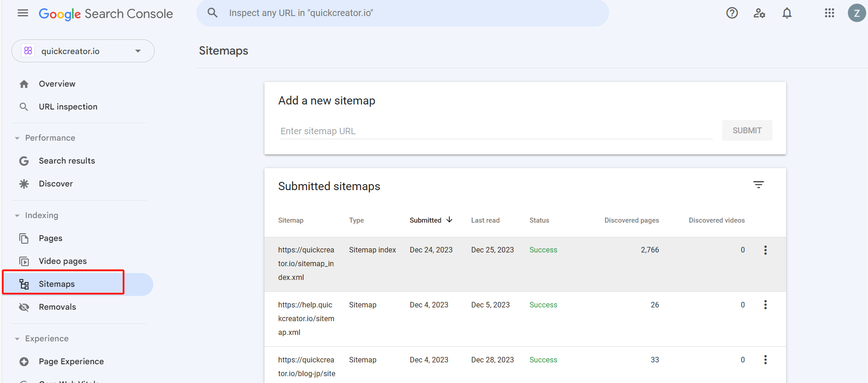Screen dimensions: 868x383
Task: Click the Google Search Console logo
Action: (106, 14)
